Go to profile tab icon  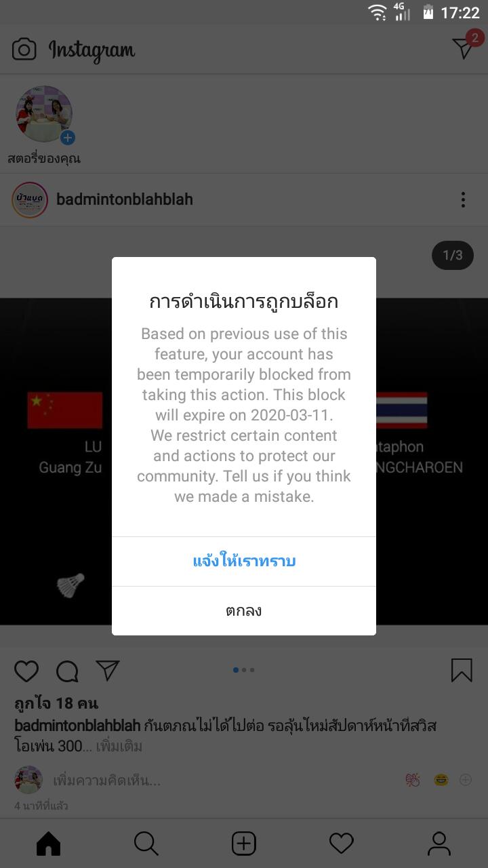coord(439,844)
